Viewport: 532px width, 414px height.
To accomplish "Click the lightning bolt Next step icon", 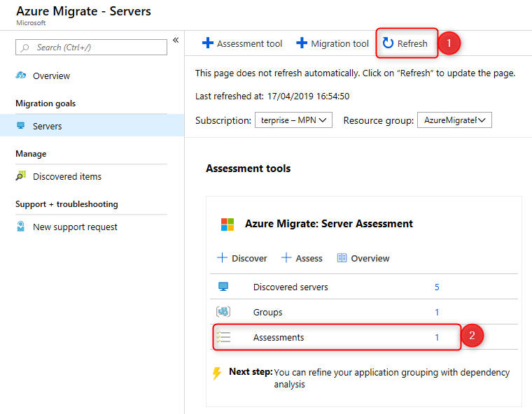I will [217, 373].
